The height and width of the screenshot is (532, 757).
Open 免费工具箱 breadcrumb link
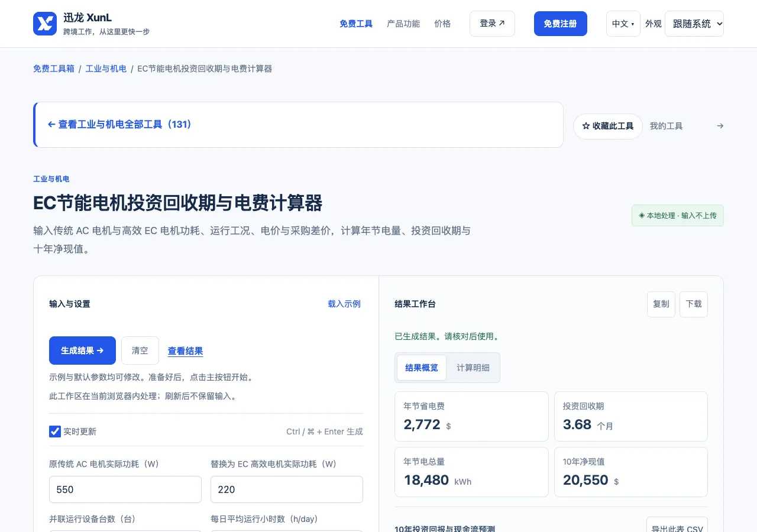[x=54, y=69]
